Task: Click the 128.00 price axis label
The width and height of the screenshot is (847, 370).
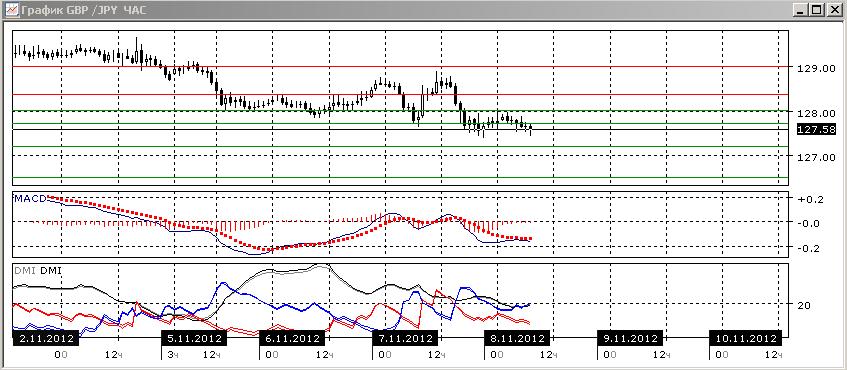Action: coord(816,113)
